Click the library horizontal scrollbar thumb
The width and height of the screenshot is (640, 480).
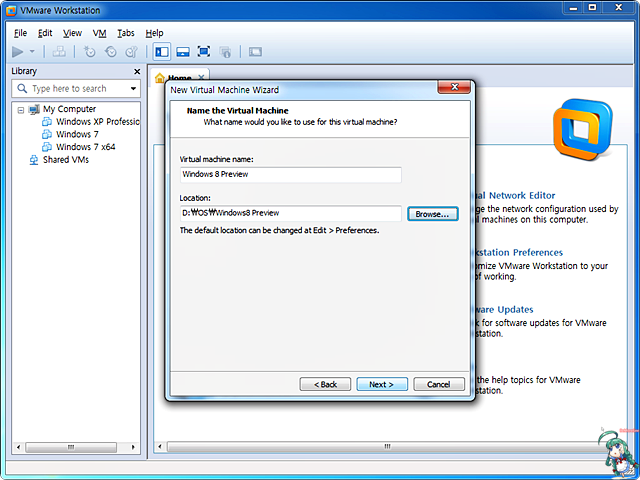(x=71, y=447)
